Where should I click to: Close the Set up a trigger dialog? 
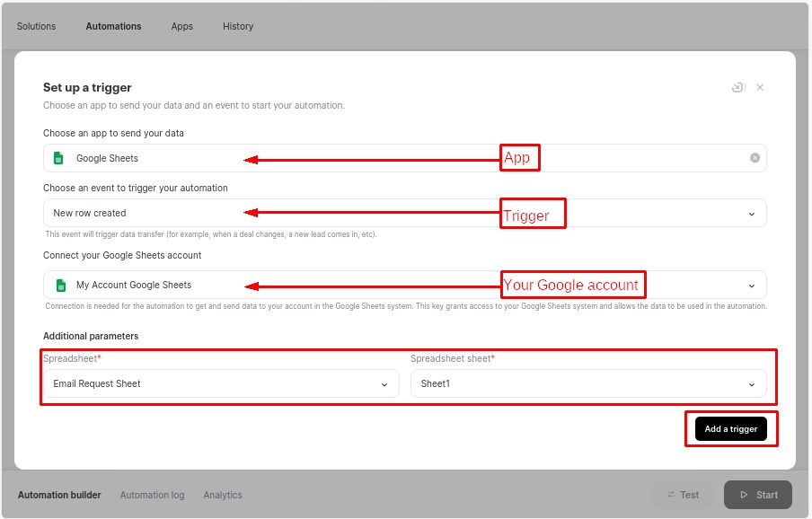coord(760,87)
